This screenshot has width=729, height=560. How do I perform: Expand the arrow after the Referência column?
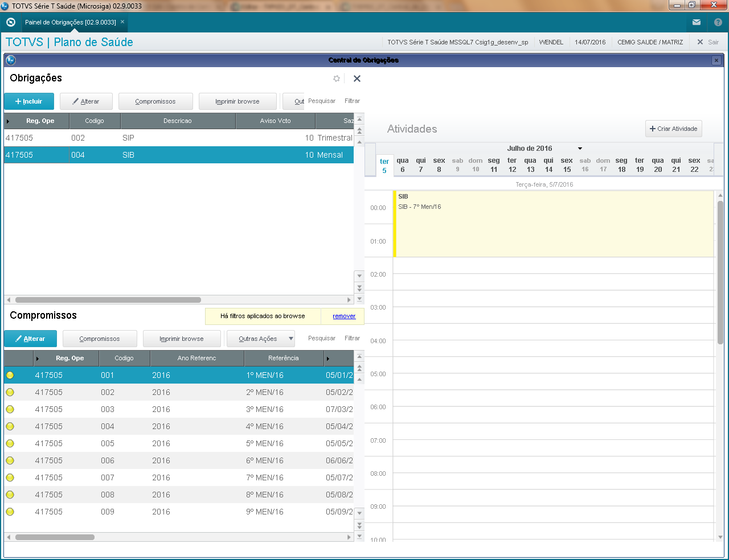(x=327, y=359)
